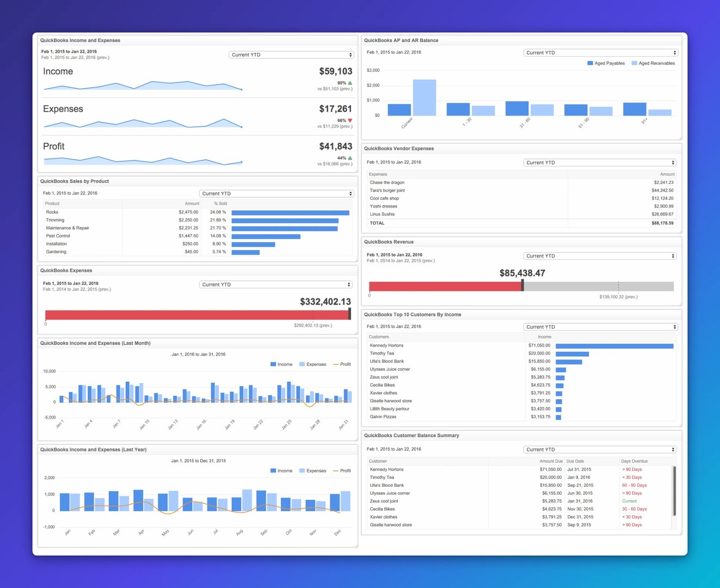Open period dropdown in Sales by Product widget
Screen dimensions: 720x588
276,193
